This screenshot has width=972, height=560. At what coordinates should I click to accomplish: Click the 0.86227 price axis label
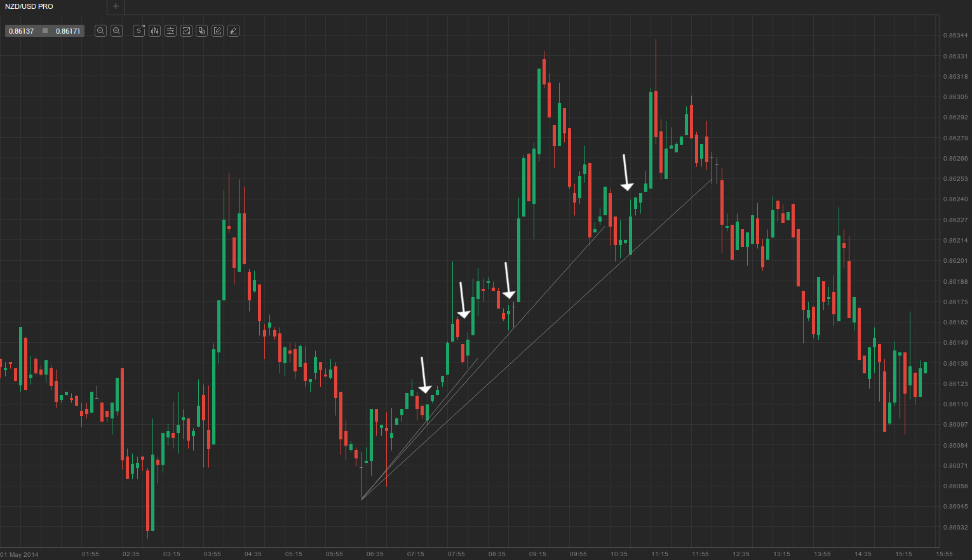(x=955, y=220)
